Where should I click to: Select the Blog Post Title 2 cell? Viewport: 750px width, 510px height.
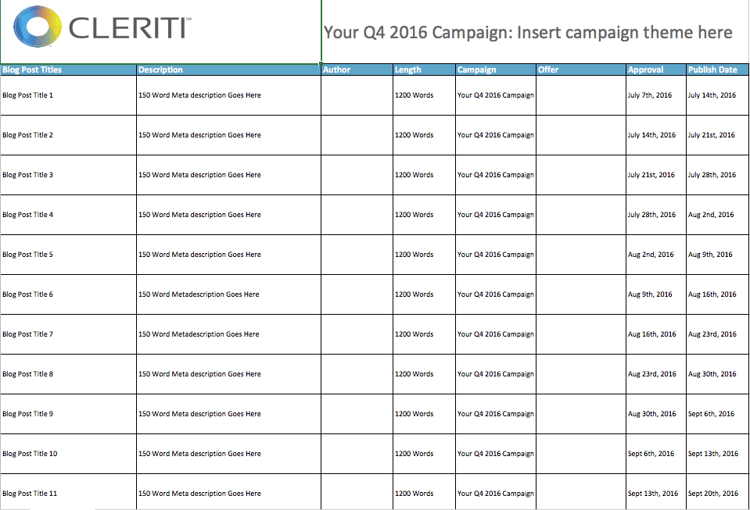pyautogui.click(x=68, y=135)
